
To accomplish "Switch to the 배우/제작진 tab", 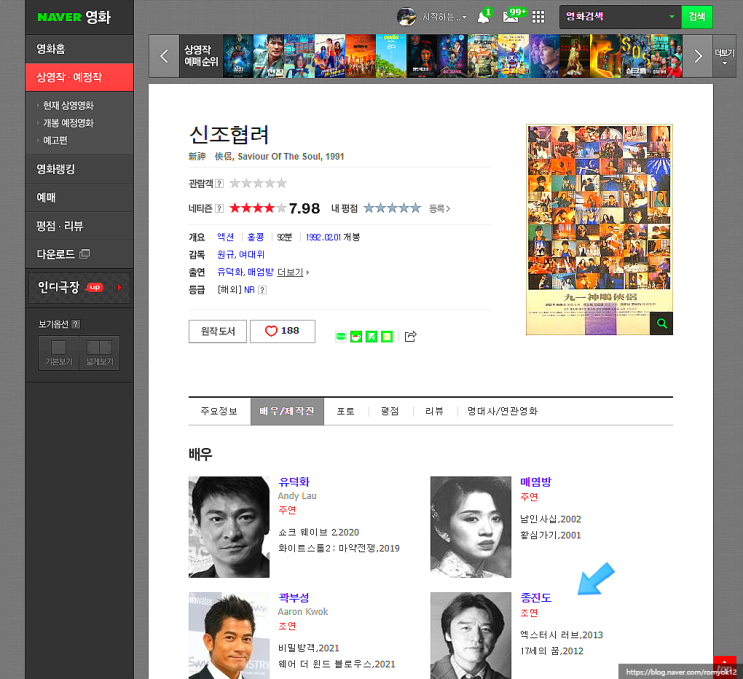I will coord(287,411).
